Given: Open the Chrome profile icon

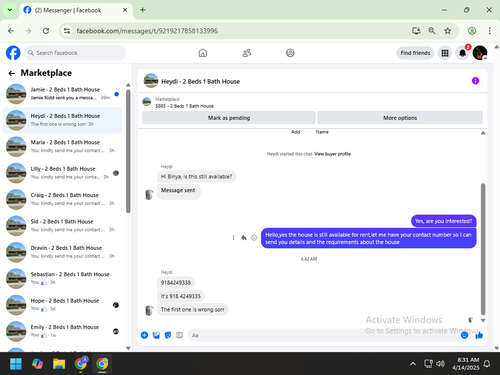Looking at the screenshot, I should coord(472,31).
